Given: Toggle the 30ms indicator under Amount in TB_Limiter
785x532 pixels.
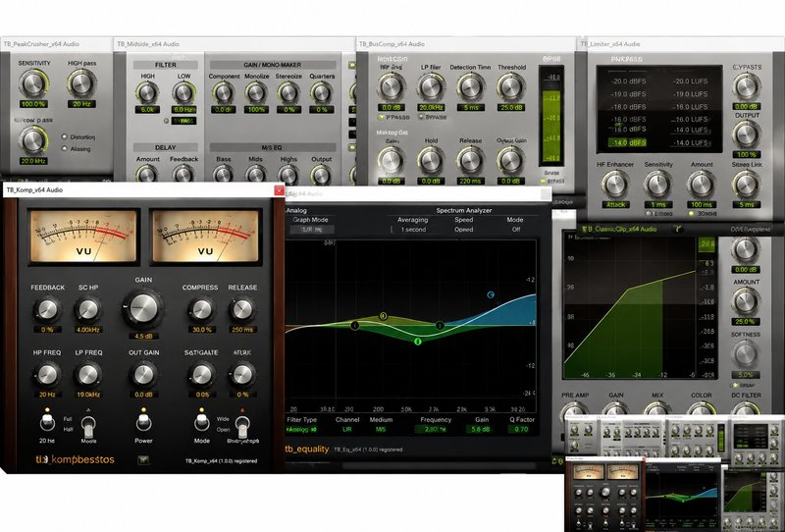Looking at the screenshot, I should [x=692, y=213].
